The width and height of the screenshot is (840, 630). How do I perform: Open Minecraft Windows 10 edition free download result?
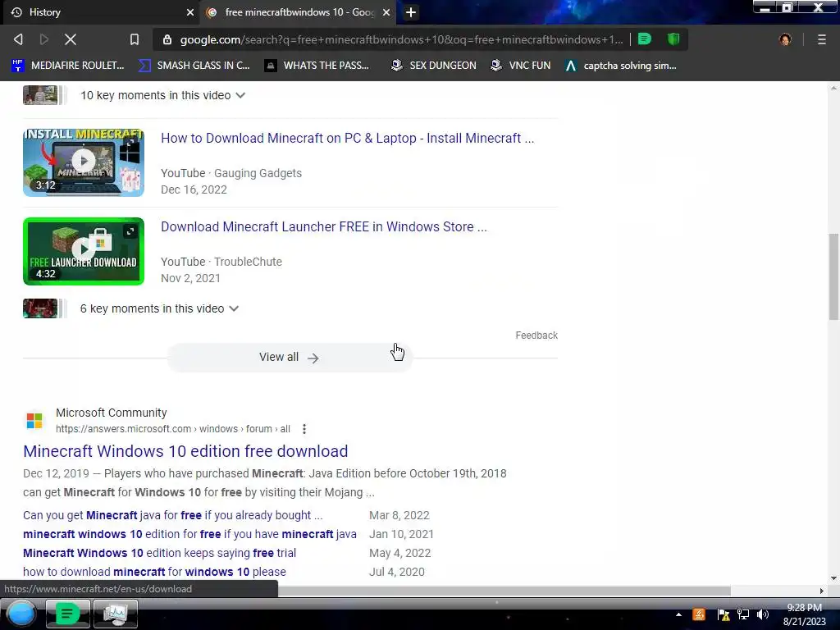click(185, 451)
